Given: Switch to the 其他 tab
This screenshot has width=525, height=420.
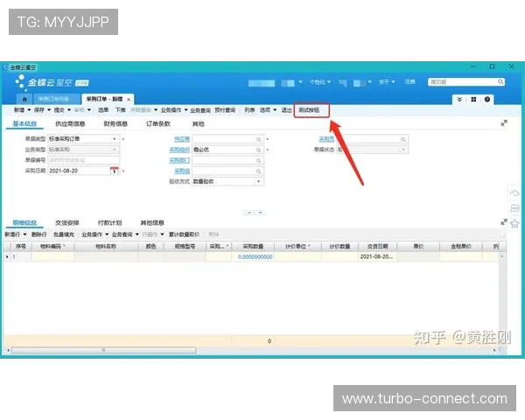Looking at the screenshot, I should coord(199,123).
